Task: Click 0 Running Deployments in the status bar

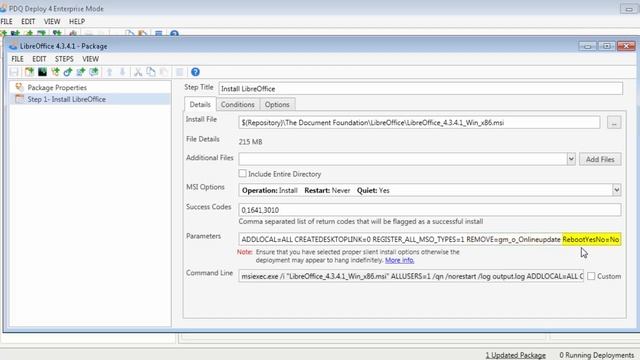Action: (596, 355)
